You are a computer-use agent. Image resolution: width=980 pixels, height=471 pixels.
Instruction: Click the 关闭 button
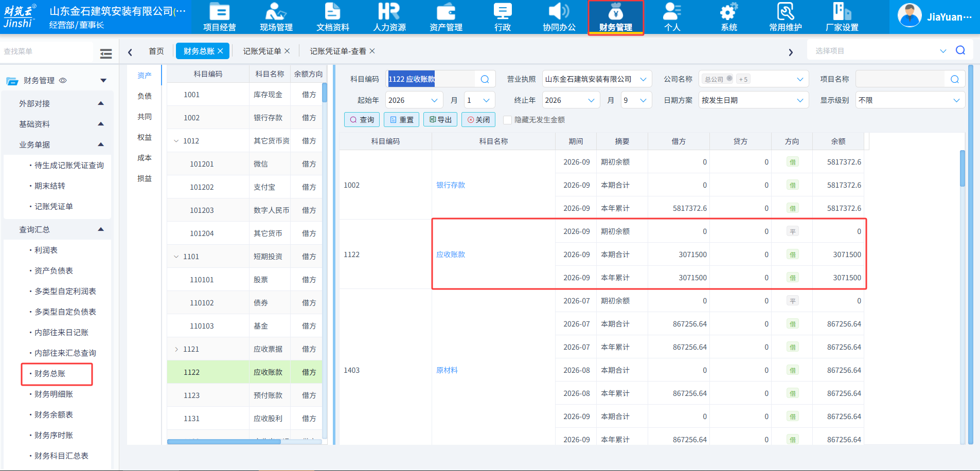coord(478,120)
